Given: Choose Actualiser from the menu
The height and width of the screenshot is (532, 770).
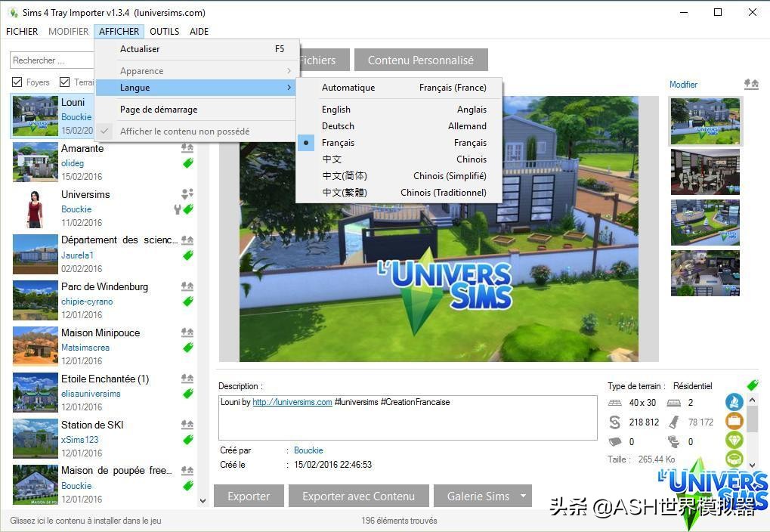Looking at the screenshot, I should 196,48.
